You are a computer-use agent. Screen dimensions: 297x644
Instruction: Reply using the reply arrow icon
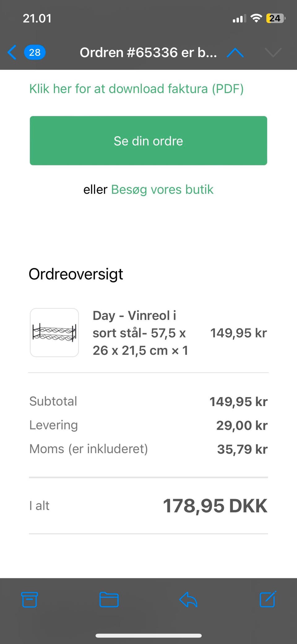click(x=188, y=599)
